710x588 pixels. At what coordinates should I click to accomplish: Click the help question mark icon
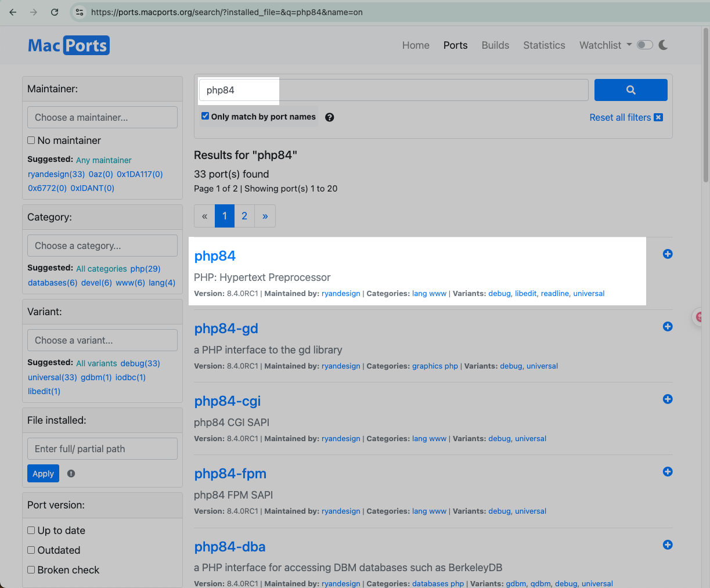click(x=330, y=117)
